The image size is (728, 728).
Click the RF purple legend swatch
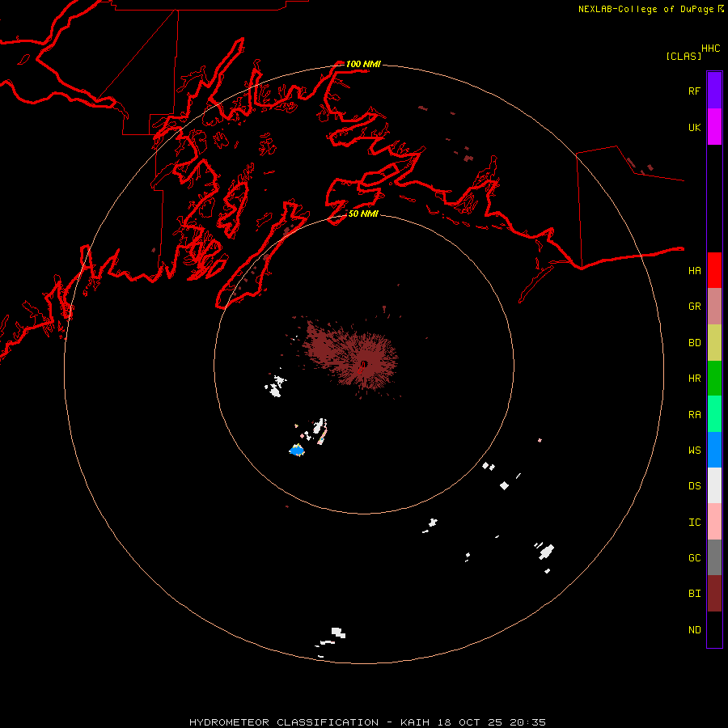click(714, 90)
